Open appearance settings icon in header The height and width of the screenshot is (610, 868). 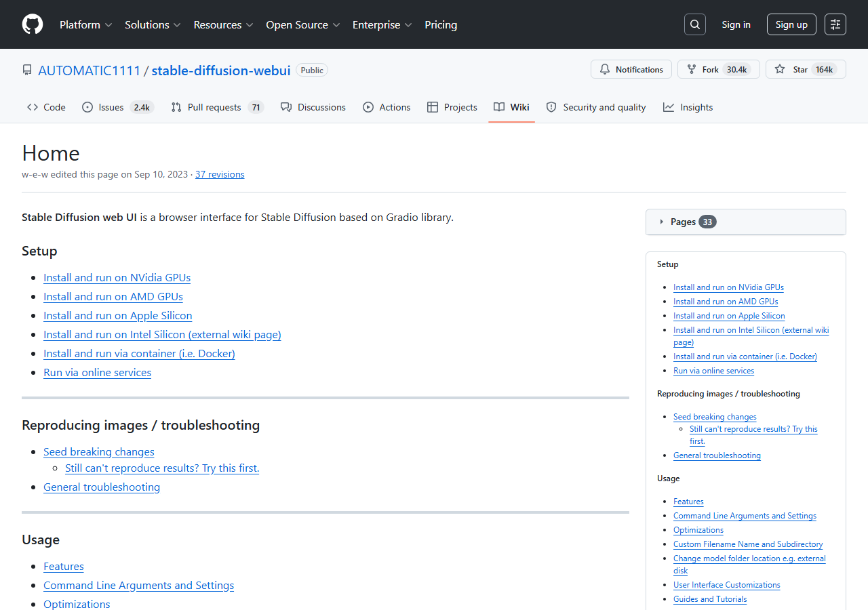pyautogui.click(x=835, y=24)
